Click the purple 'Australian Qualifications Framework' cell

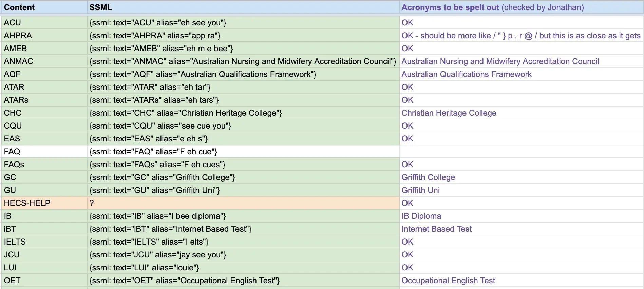coord(521,74)
